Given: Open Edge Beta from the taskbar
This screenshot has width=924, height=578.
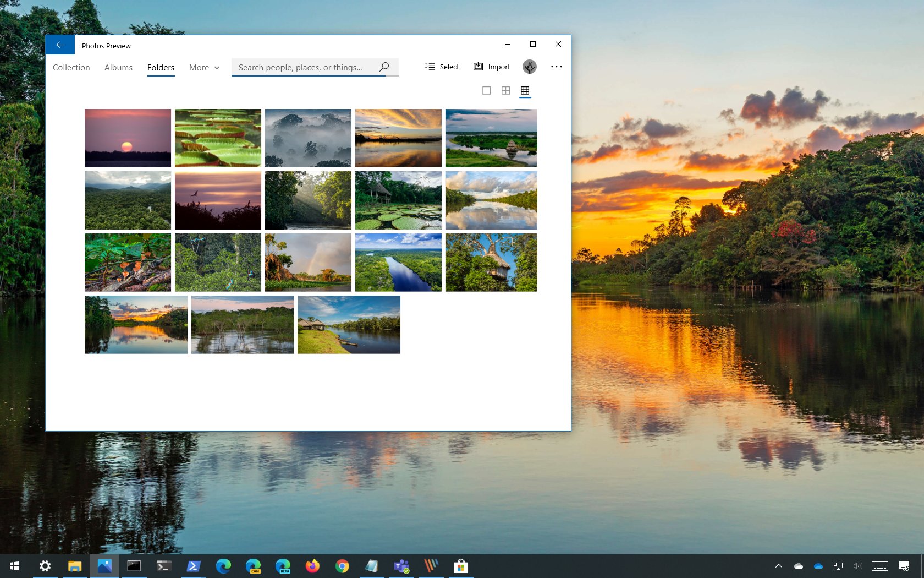Looking at the screenshot, I should click(x=283, y=566).
